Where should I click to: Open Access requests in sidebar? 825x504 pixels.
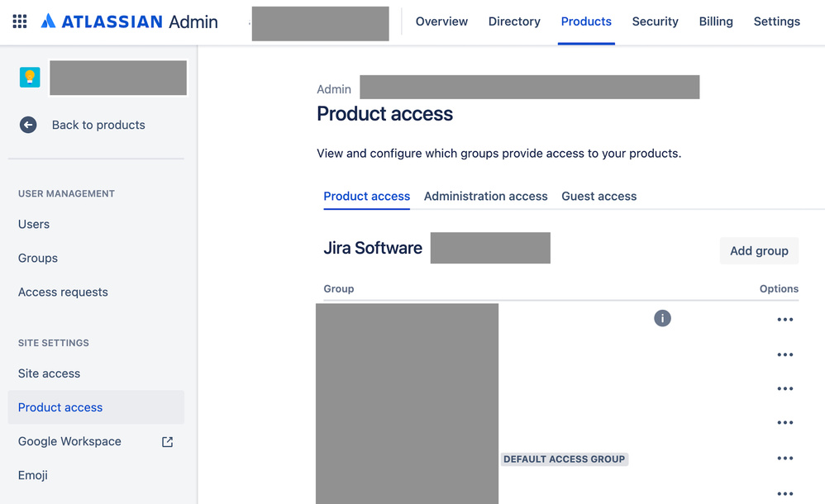pyautogui.click(x=63, y=292)
